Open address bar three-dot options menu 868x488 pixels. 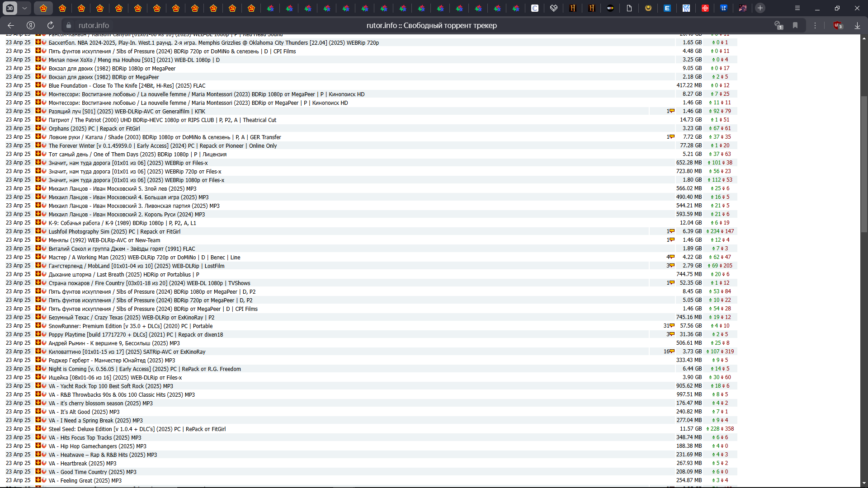[x=815, y=25]
